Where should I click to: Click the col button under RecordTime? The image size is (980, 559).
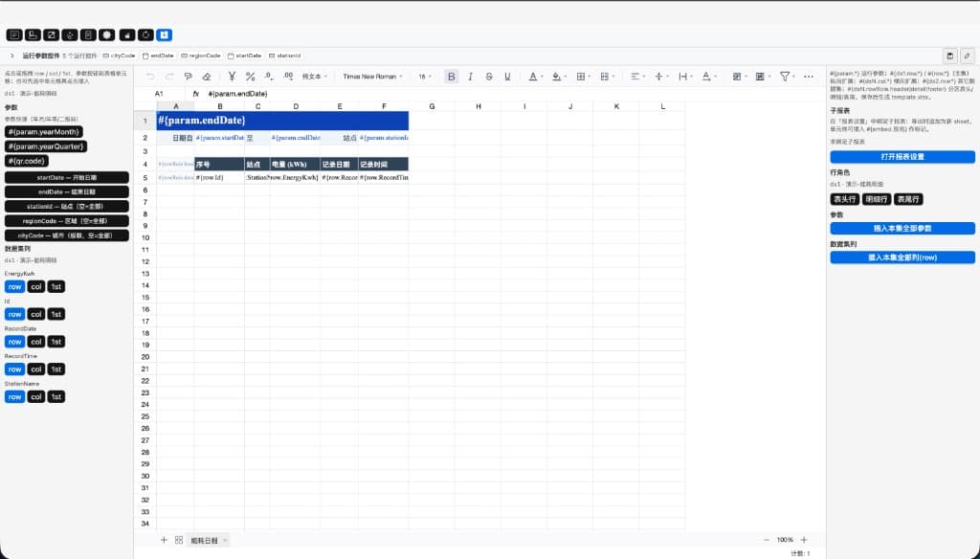coord(36,369)
